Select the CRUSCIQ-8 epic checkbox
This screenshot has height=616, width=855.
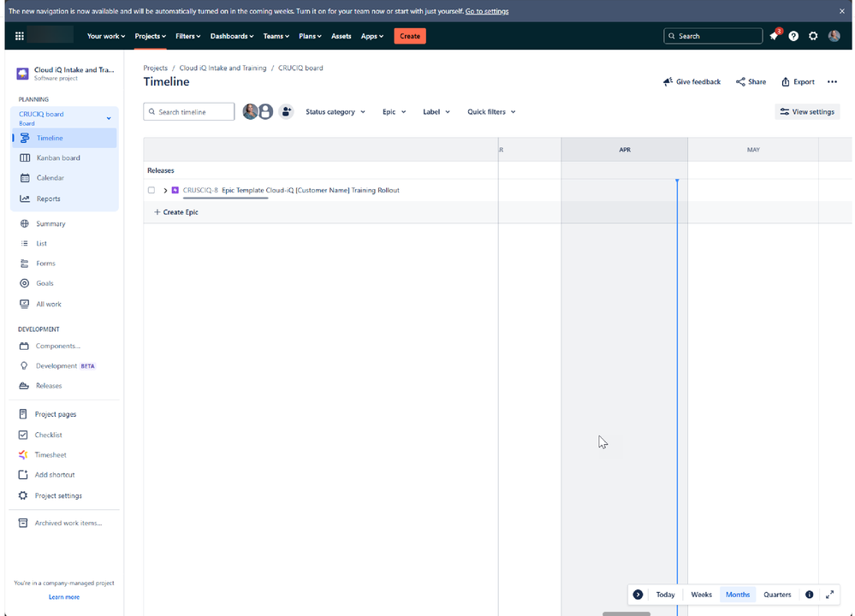pyautogui.click(x=151, y=190)
